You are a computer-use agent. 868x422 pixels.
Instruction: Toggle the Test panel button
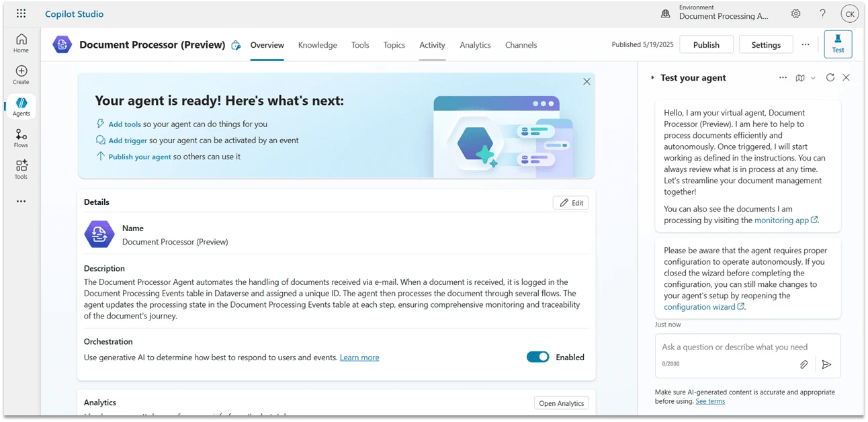[838, 44]
